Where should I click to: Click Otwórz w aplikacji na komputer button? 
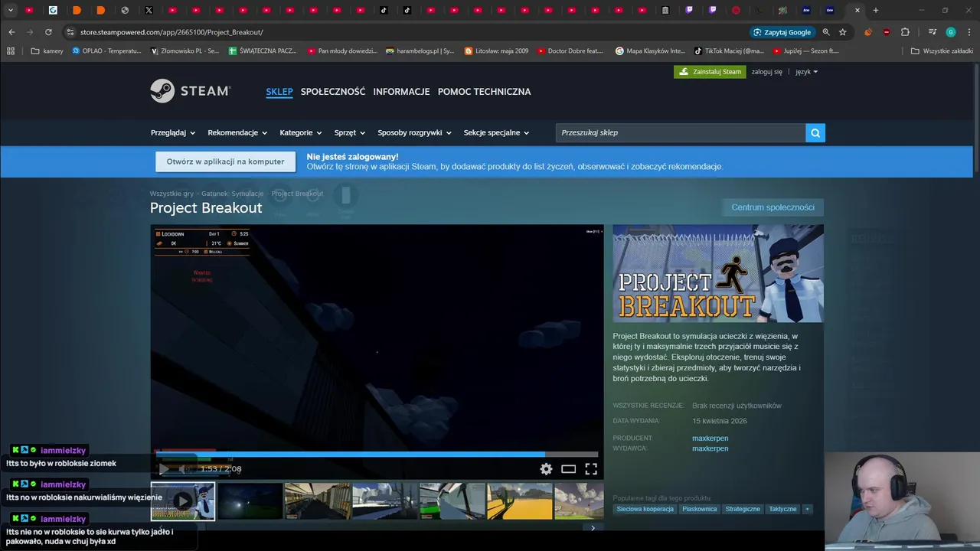point(225,161)
